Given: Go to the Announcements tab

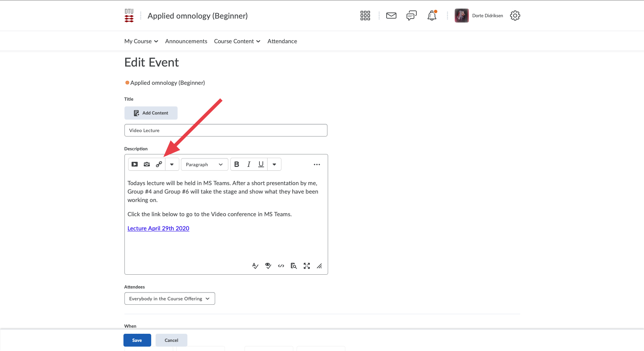Looking at the screenshot, I should click(x=186, y=41).
